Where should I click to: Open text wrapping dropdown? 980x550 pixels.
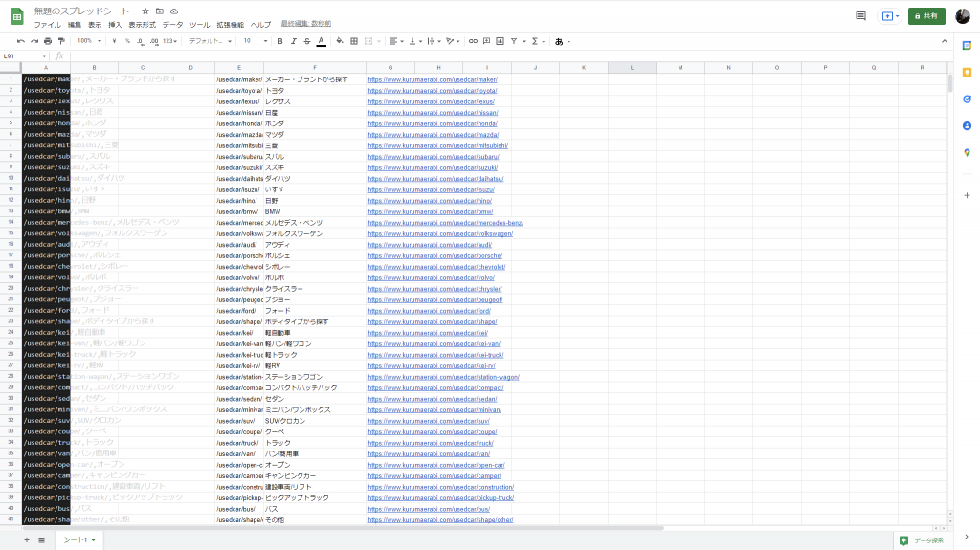pyautogui.click(x=434, y=41)
